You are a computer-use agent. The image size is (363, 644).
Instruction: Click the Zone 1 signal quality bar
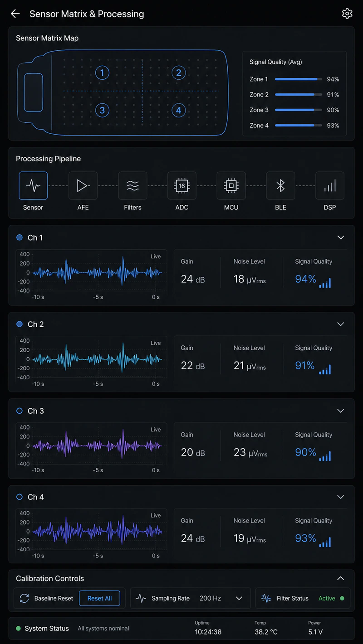pyautogui.click(x=298, y=79)
